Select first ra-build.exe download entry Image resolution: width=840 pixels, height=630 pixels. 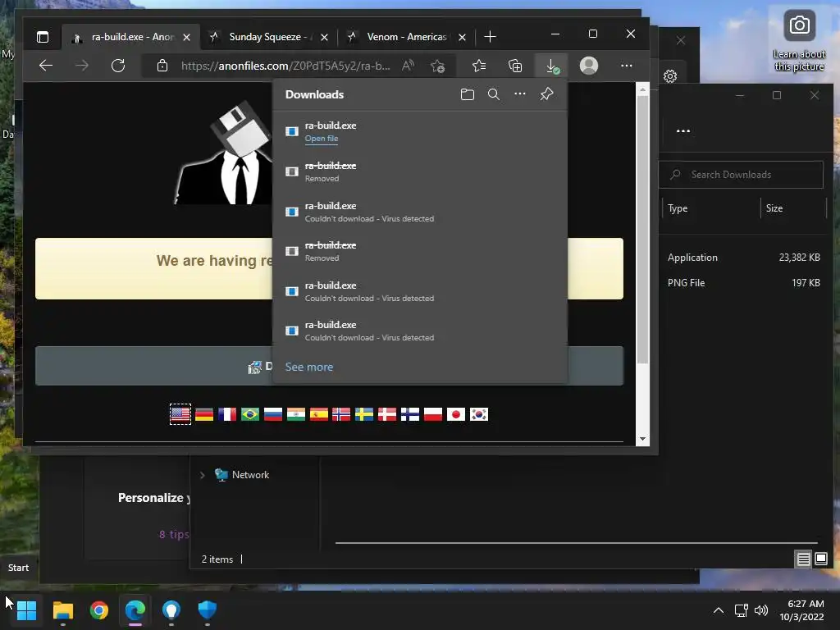(x=419, y=132)
